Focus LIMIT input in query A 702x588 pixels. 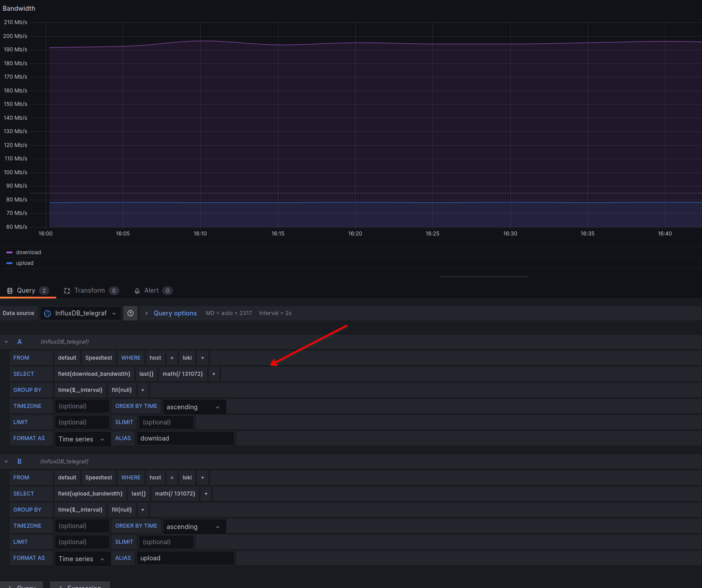[82, 422]
